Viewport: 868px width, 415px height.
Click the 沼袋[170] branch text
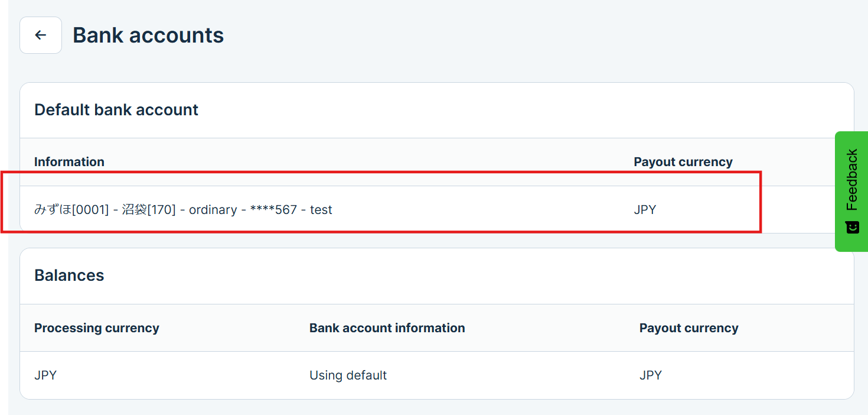click(149, 210)
